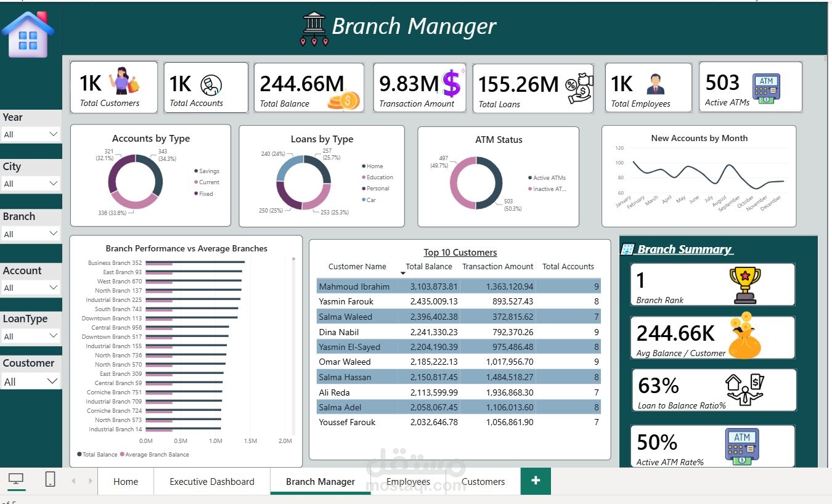Click the Average Branch Balance legend entry

pos(154,455)
